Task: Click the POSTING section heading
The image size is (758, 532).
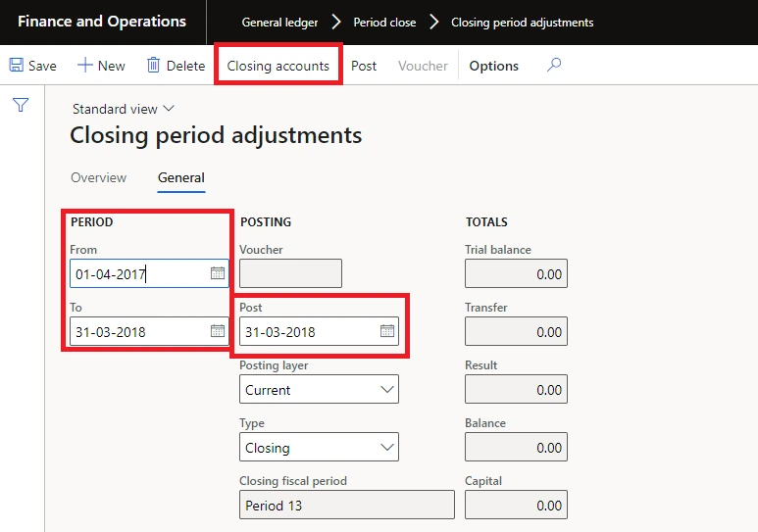Action: (x=266, y=221)
